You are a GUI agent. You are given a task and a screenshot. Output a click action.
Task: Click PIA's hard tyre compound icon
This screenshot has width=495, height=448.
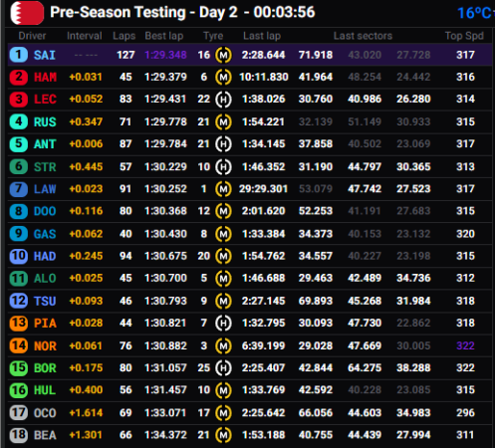[x=223, y=323]
